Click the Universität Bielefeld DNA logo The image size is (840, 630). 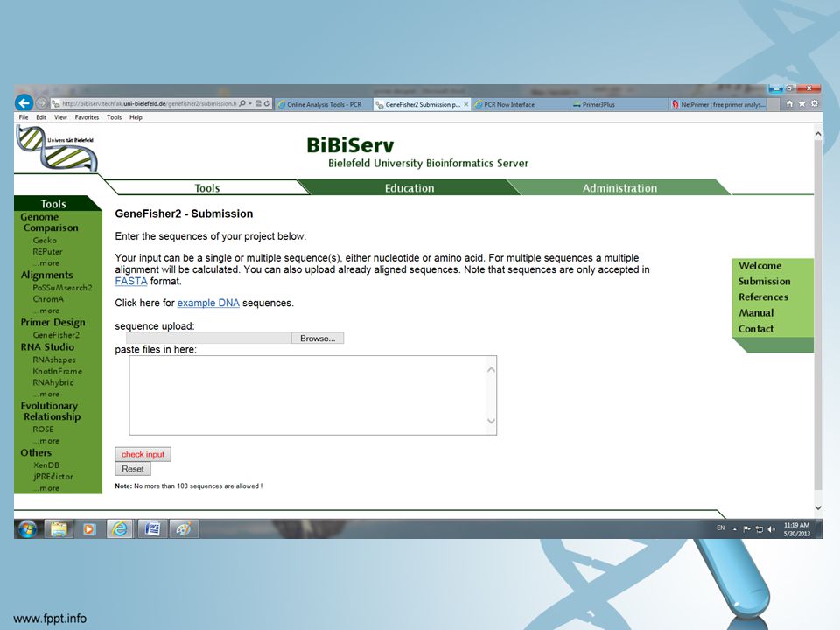click(x=57, y=148)
